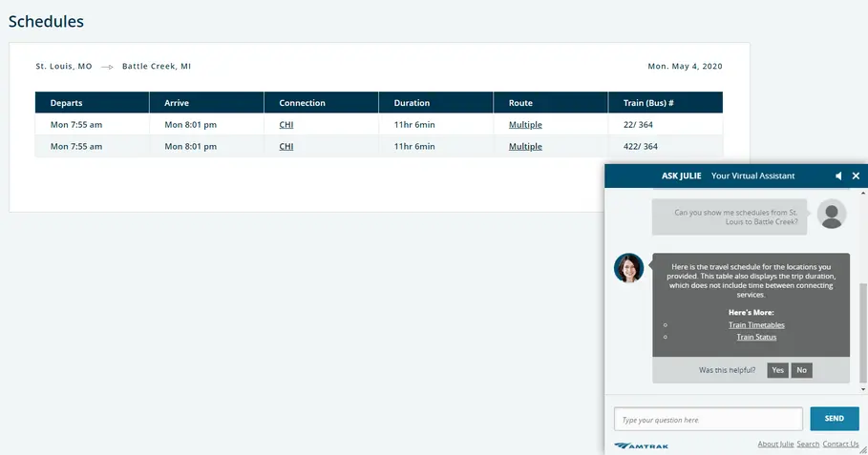The width and height of the screenshot is (868, 455).
Task: Open the Contact Us link
Action: tap(840, 445)
